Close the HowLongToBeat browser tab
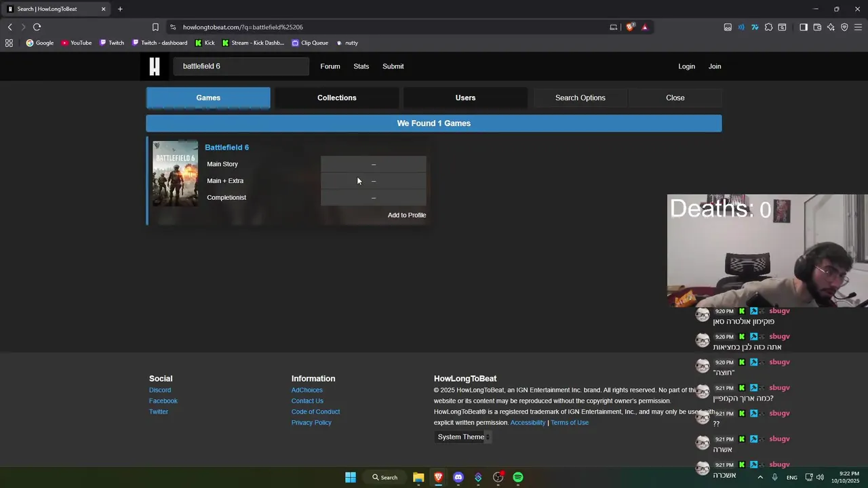The height and width of the screenshot is (488, 868). (x=104, y=9)
